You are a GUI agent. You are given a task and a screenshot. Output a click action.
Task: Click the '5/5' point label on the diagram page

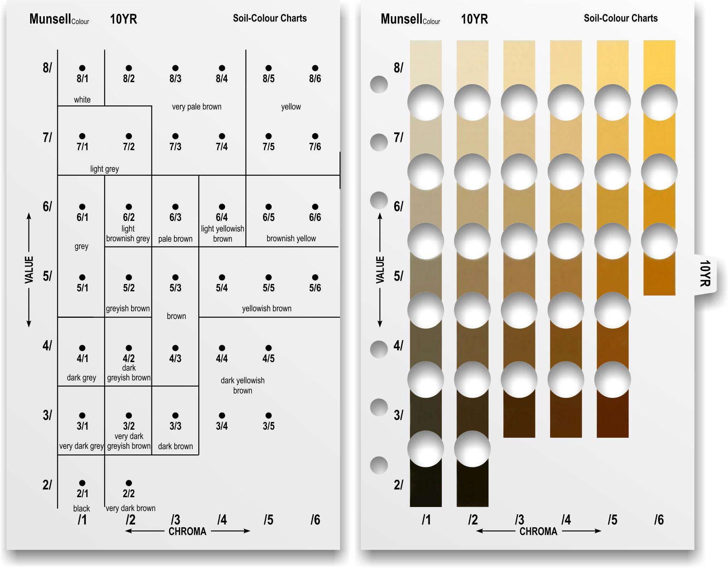coord(269,288)
